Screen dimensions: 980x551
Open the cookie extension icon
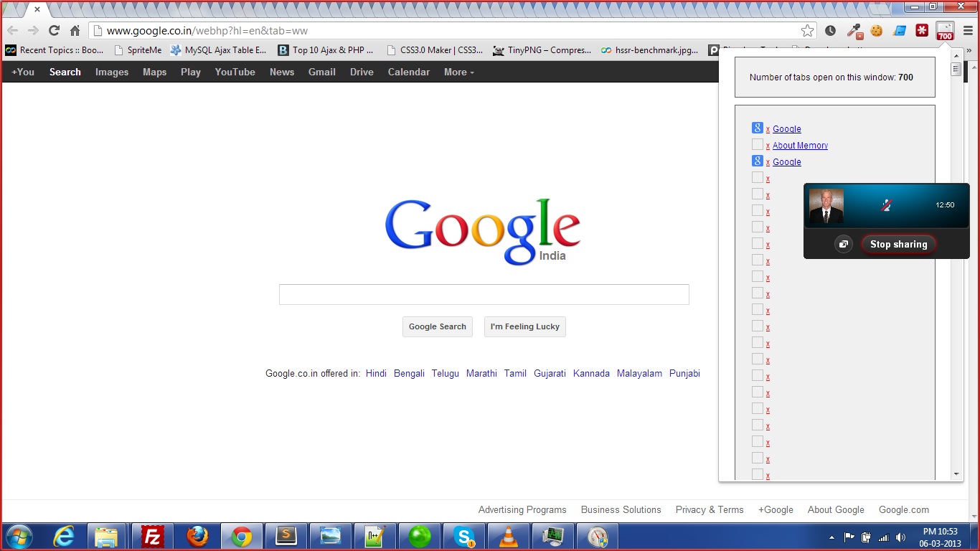(876, 31)
